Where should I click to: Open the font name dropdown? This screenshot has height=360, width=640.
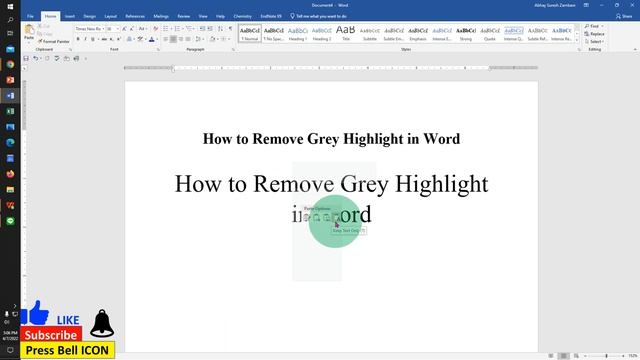[103, 29]
